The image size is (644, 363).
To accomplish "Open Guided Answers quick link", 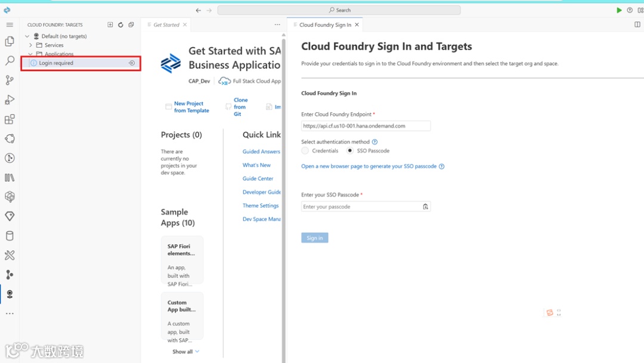I will point(261,152).
